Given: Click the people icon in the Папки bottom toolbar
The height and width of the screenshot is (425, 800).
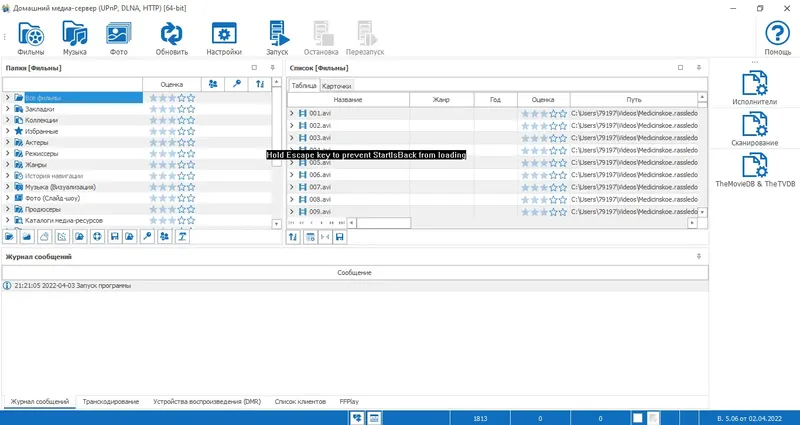Looking at the screenshot, I should (x=165, y=236).
